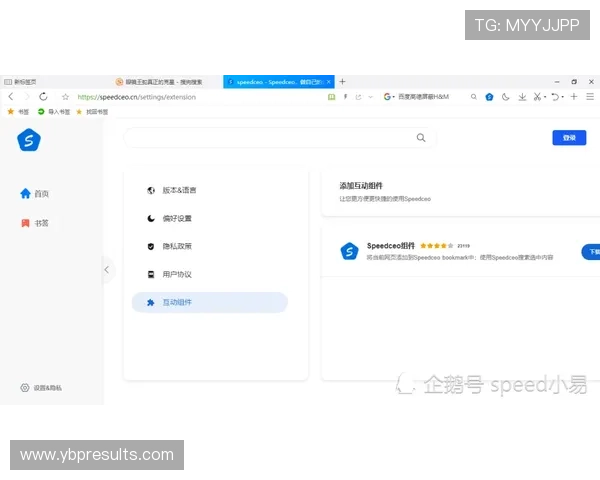This screenshot has width=600, height=480.
Task: Bookmark page with the star icon
Action: 65,97
